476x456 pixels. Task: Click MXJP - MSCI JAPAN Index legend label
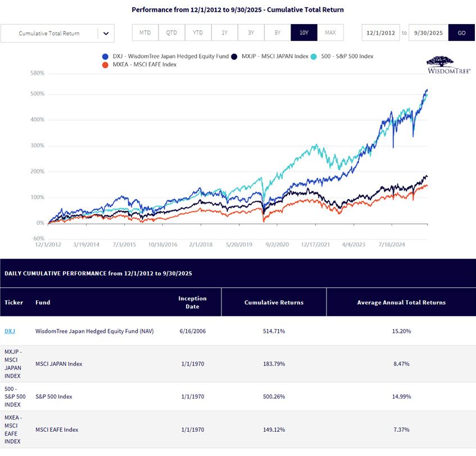[275, 56]
